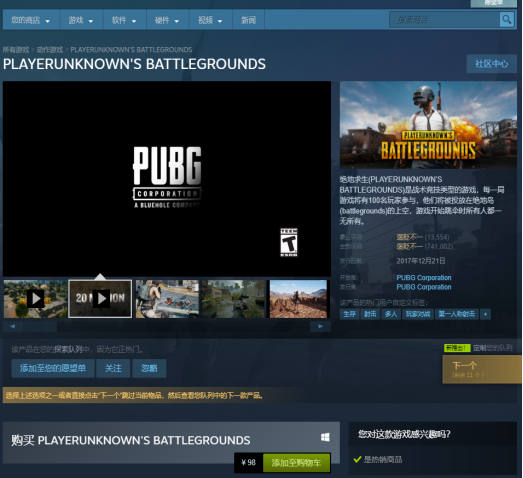Open the 视频 dropdown menu
523x478 pixels.
[x=210, y=20]
